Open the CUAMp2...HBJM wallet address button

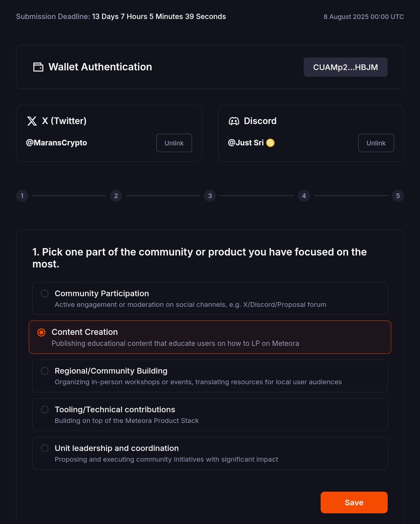coord(345,67)
